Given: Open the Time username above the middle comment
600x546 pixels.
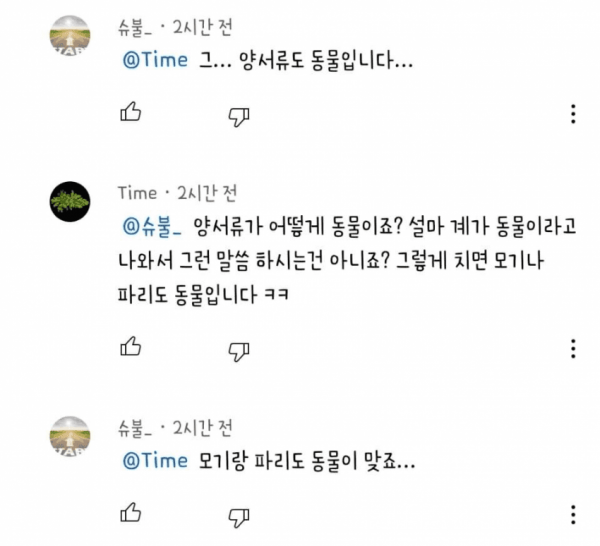Looking at the screenshot, I should [x=137, y=193].
